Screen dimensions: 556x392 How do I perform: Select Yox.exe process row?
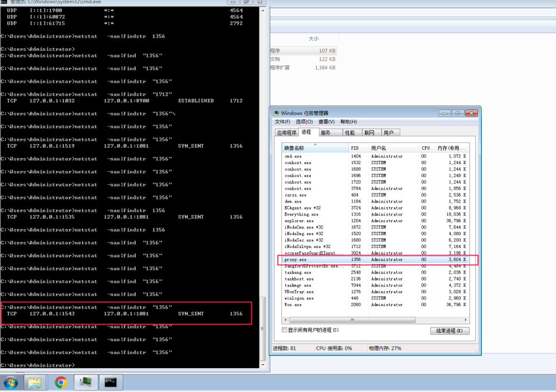[376, 305]
